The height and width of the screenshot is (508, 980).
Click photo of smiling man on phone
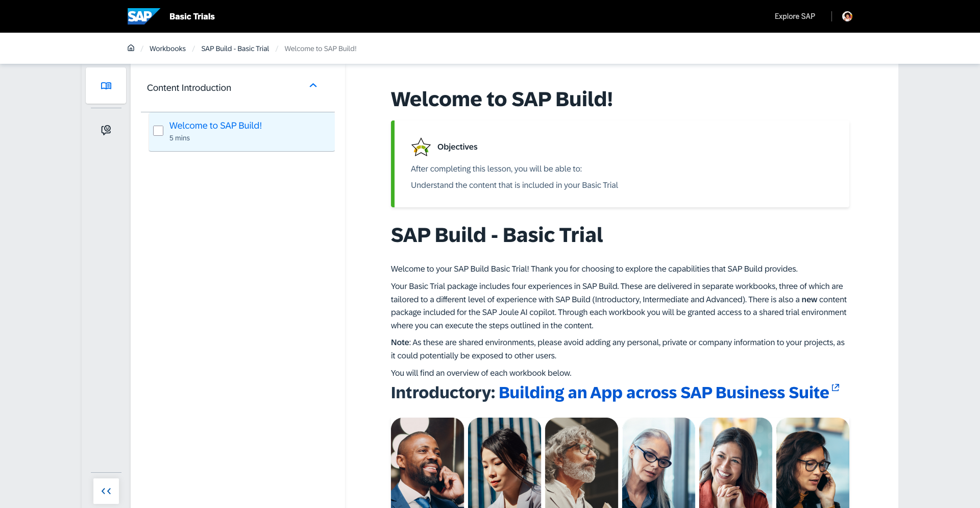(x=427, y=463)
